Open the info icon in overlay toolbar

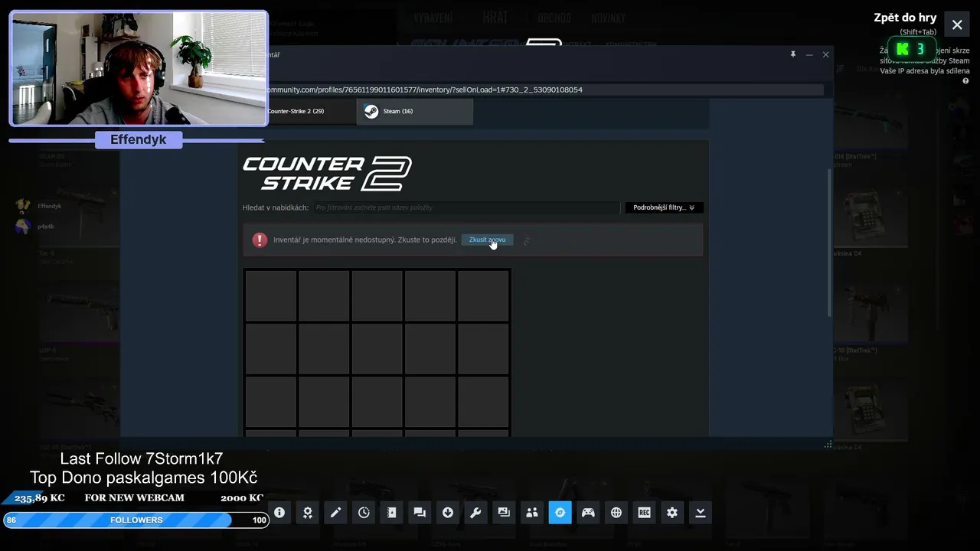pyautogui.click(x=279, y=513)
